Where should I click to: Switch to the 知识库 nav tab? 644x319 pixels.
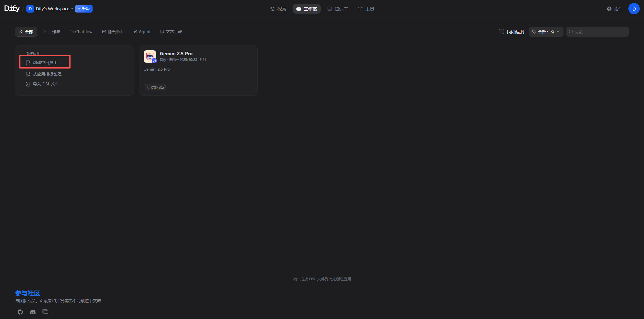coord(338,9)
